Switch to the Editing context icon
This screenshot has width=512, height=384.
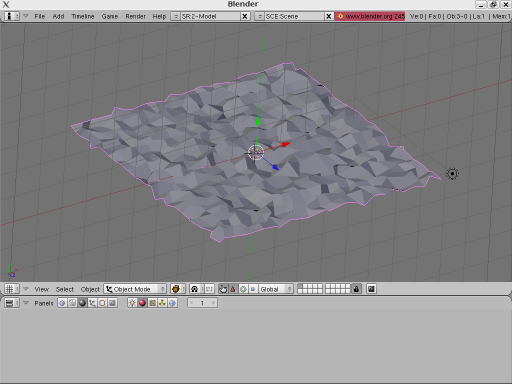(102, 303)
